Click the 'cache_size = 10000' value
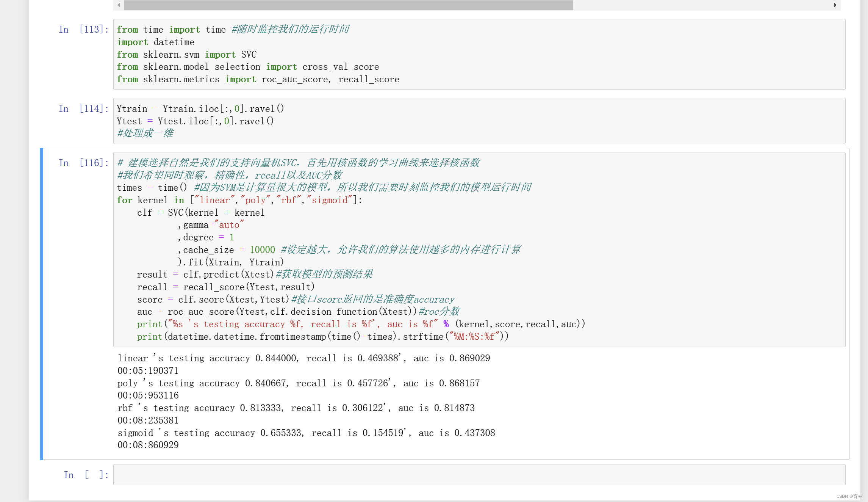The image size is (868, 502). [x=262, y=250]
